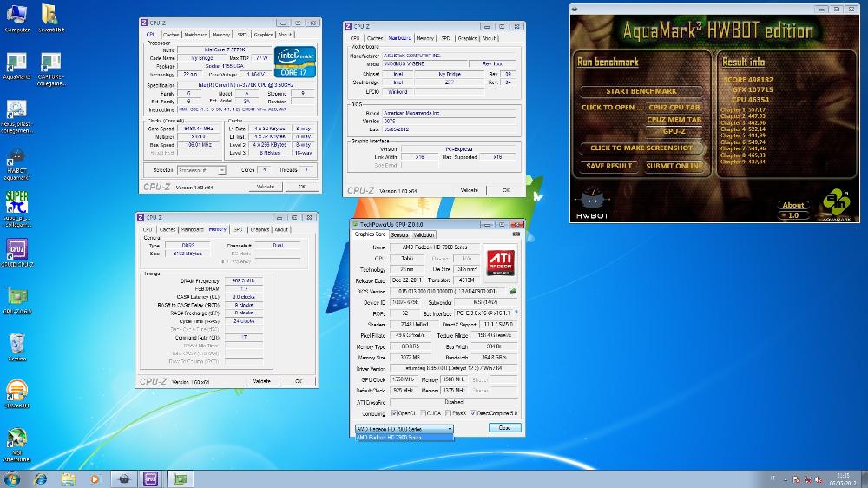Click Validate in CPU-Z Mainboard window
The image size is (868, 488).
(x=469, y=190)
